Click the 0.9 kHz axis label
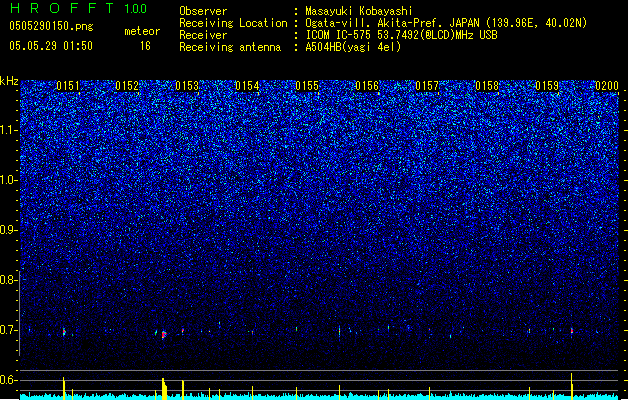The height and width of the screenshot is (400, 629). 9,230
